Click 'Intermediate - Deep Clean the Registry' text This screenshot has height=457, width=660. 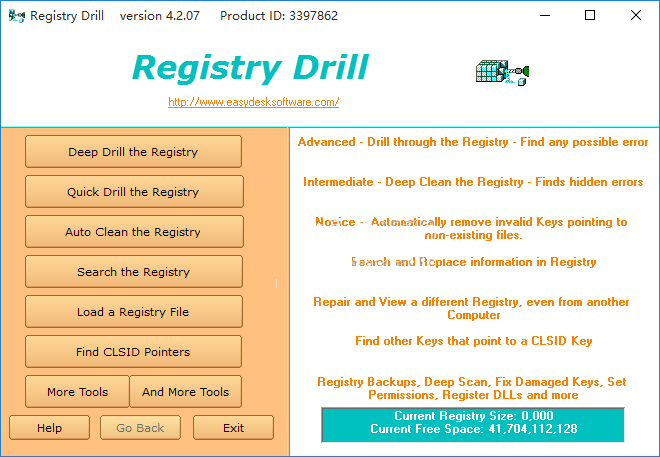473,182
